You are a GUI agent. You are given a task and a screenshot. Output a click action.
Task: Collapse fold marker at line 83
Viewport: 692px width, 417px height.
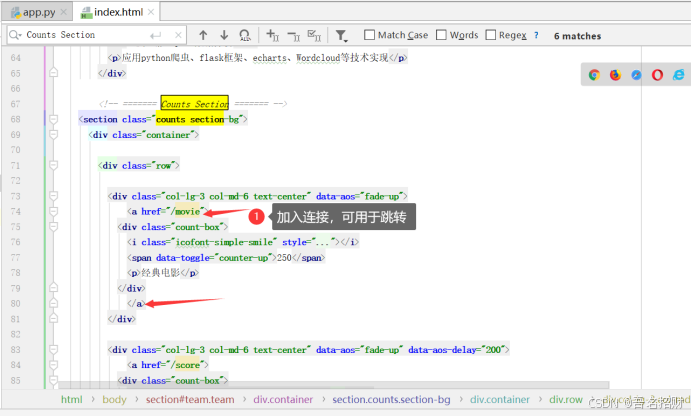coord(53,349)
